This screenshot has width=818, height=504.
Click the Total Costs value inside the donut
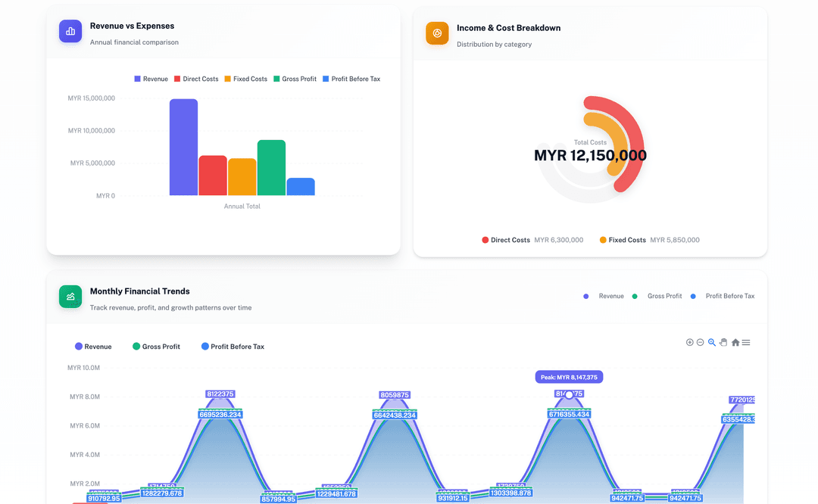[x=590, y=154]
